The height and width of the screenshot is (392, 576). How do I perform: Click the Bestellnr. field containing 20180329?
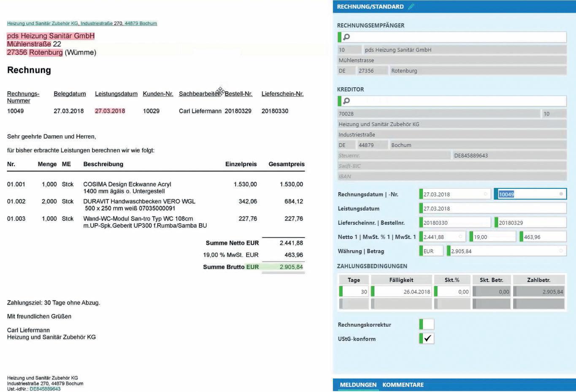(531, 223)
